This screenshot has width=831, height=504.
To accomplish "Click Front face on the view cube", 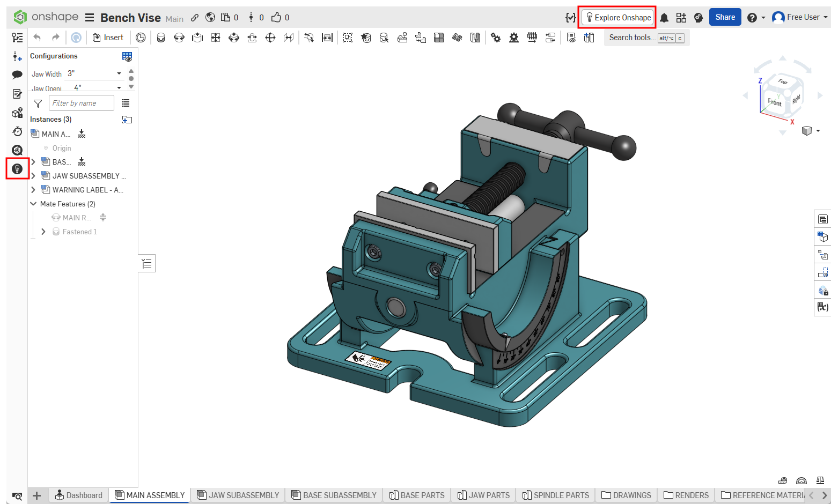I will [774, 102].
